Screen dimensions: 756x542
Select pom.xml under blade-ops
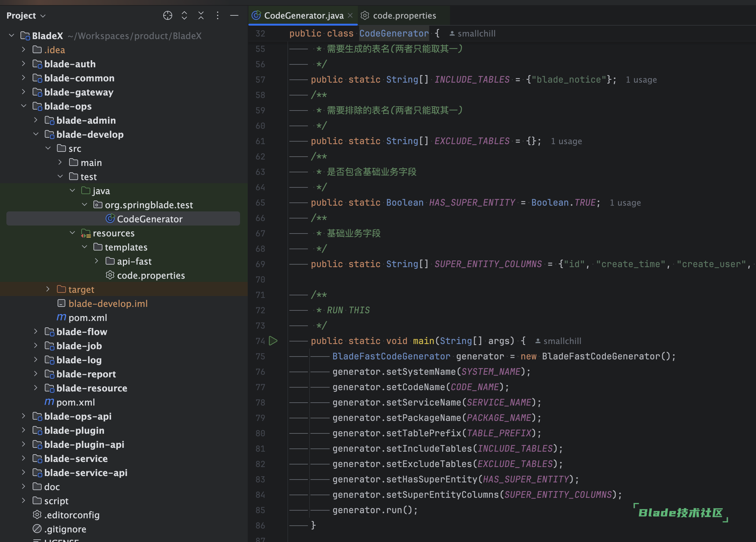click(70, 402)
